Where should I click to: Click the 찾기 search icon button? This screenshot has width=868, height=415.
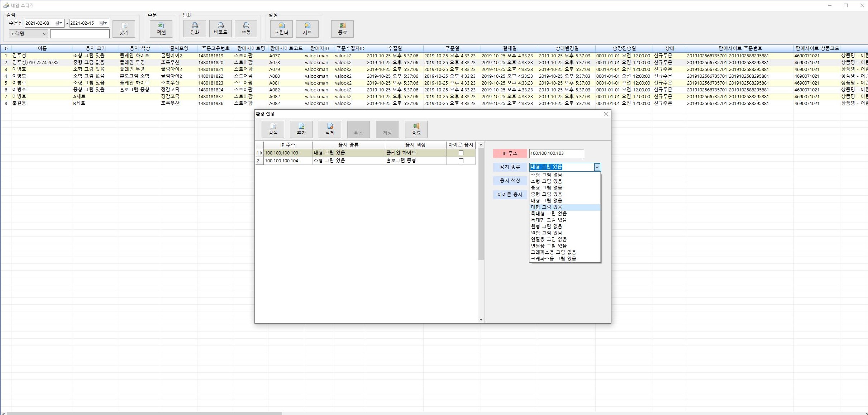click(x=124, y=29)
